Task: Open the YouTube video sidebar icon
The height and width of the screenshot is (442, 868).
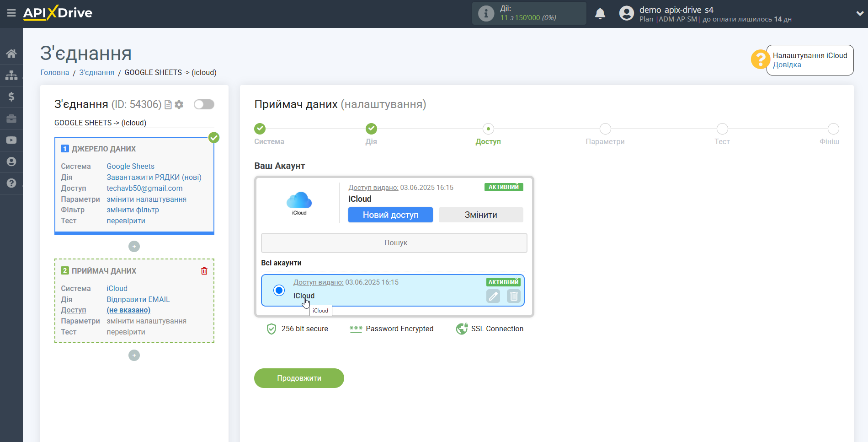Action: click(11, 140)
